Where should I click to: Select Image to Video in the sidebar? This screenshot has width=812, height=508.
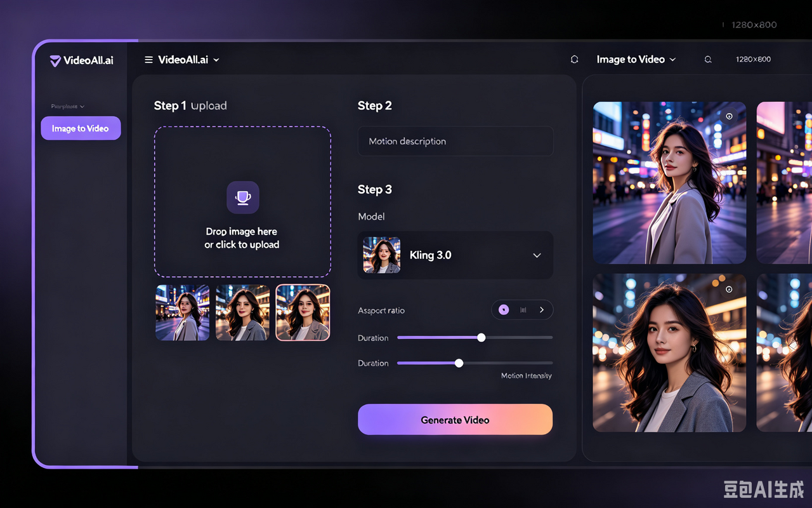[81, 128]
